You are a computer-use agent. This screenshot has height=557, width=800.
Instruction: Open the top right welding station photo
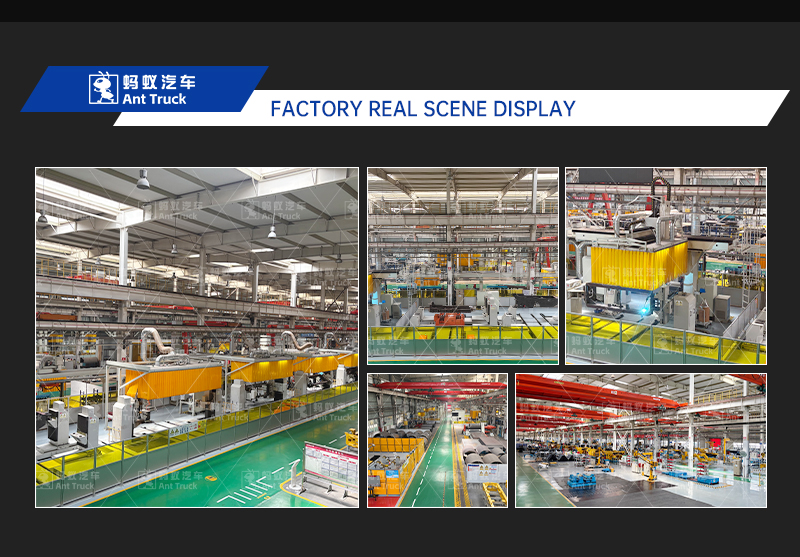point(665,265)
